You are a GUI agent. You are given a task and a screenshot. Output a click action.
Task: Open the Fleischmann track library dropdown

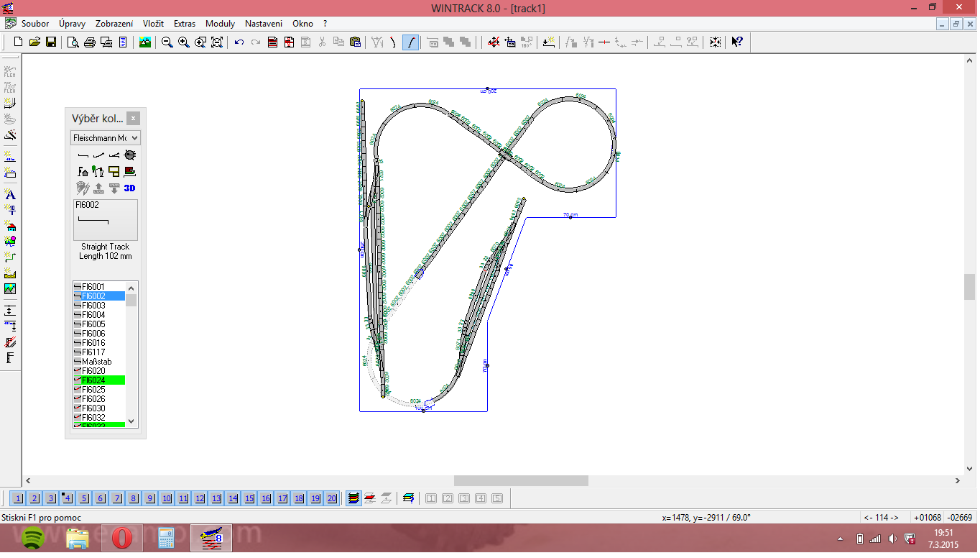pos(105,137)
